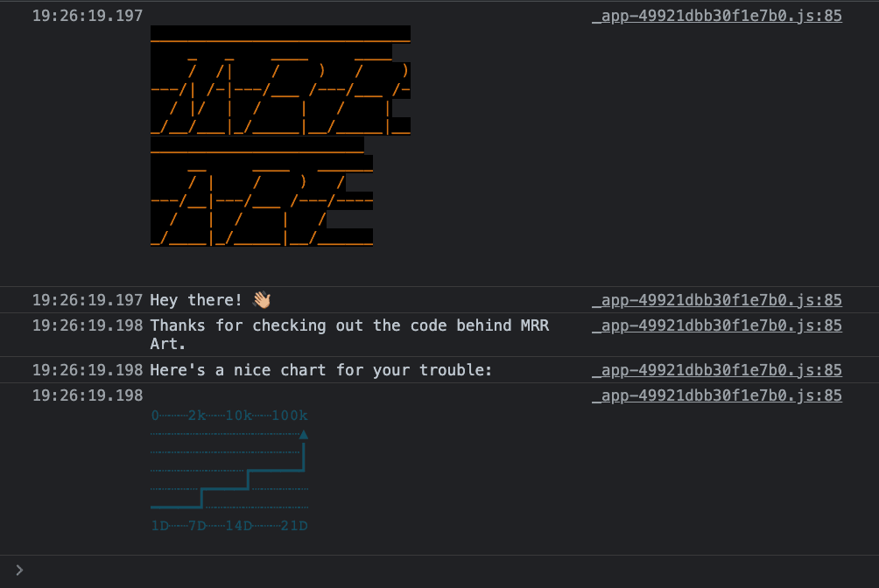Select the 'Here's a nice chart' log entry
Image resolution: width=879 pixels, height=588 pixels.
pos(322,369)
